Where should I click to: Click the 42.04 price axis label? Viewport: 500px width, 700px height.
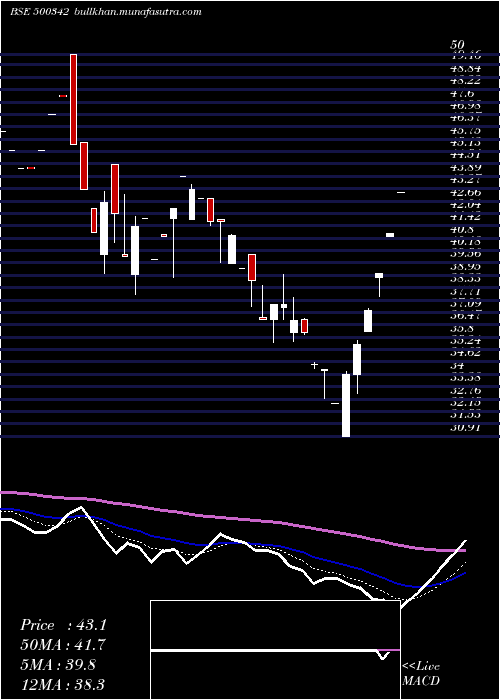coord(466,205)
